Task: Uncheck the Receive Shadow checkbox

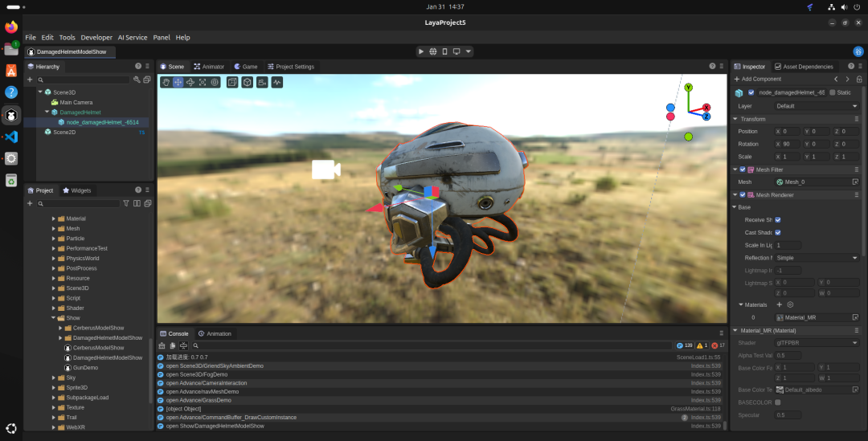Action: click(x=778, y=219)
